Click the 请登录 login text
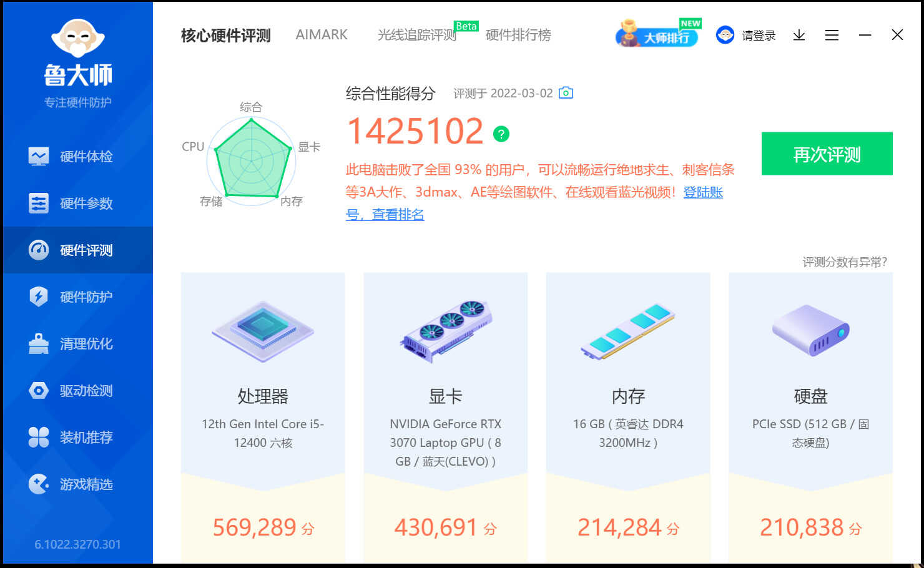This screenshot has height=568, width=924. (759, 36)
